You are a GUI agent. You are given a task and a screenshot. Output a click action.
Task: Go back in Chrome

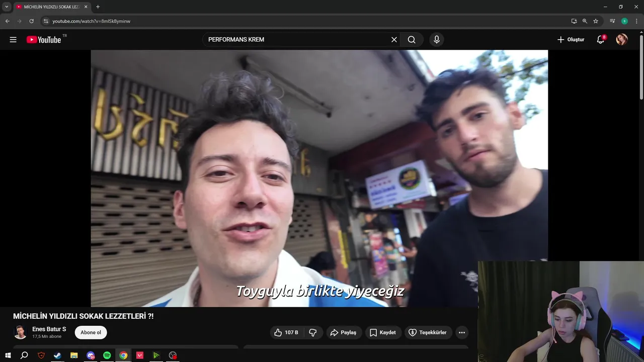(7, 21)
